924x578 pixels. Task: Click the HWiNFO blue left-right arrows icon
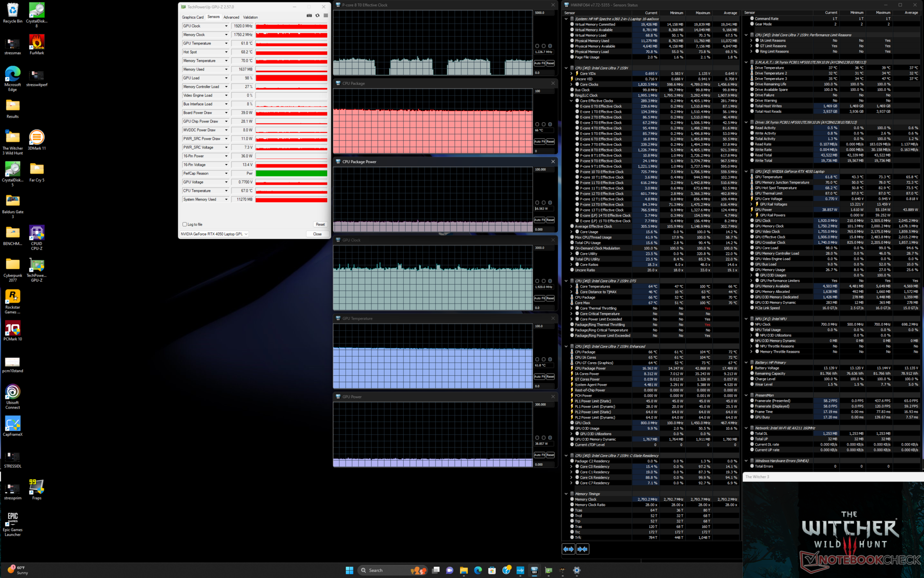(x=568, y=549)
